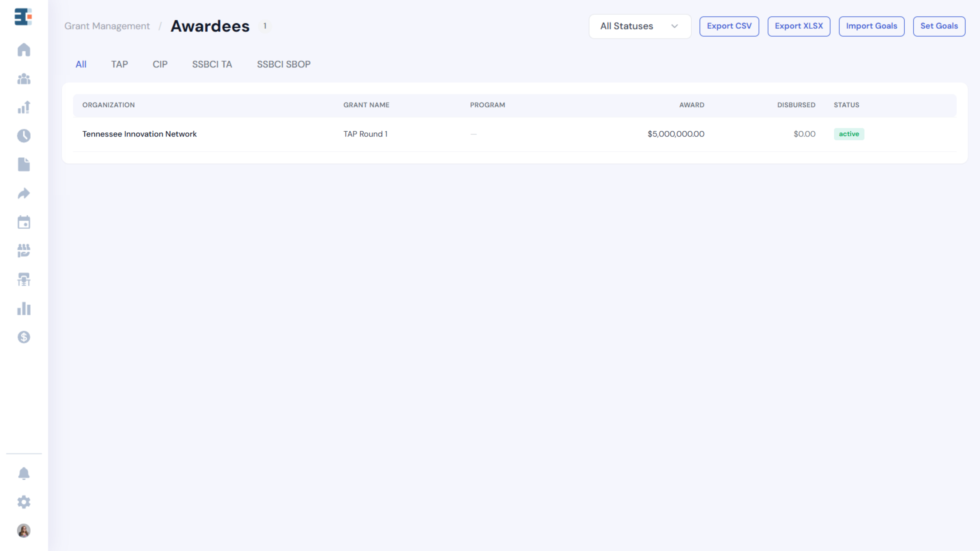Click the Export CSV button
Screen dimensions: 980x551
729,26
